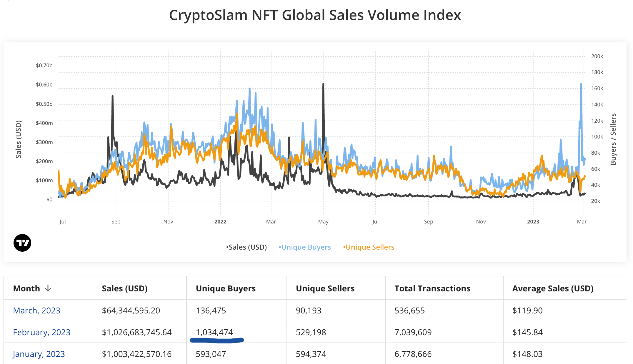The image size is (633, 364).
Task: Open the March, 2023 link
Action: click(37, 310)
